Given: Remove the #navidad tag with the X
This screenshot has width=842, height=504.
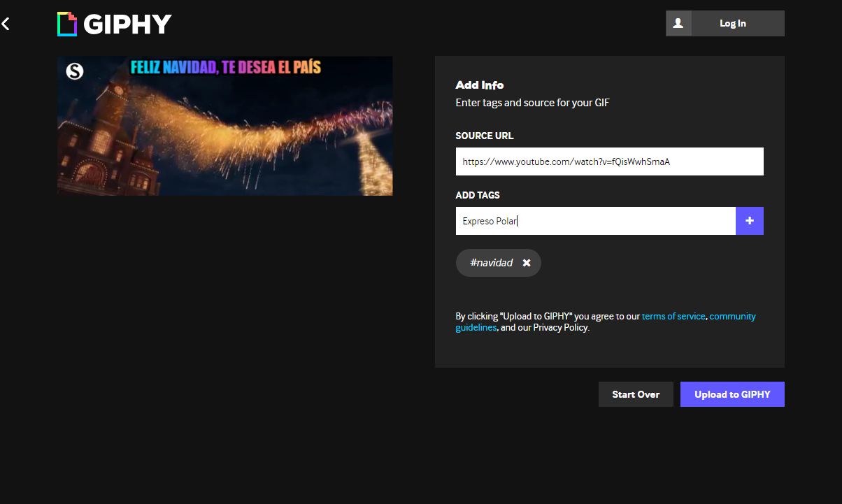Looking at the screenshot, I should [x=527, y=263].
